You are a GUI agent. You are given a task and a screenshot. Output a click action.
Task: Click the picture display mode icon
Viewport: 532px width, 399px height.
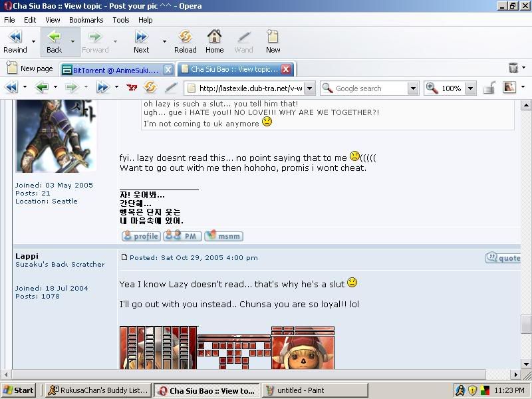click(x=509, y=88)
